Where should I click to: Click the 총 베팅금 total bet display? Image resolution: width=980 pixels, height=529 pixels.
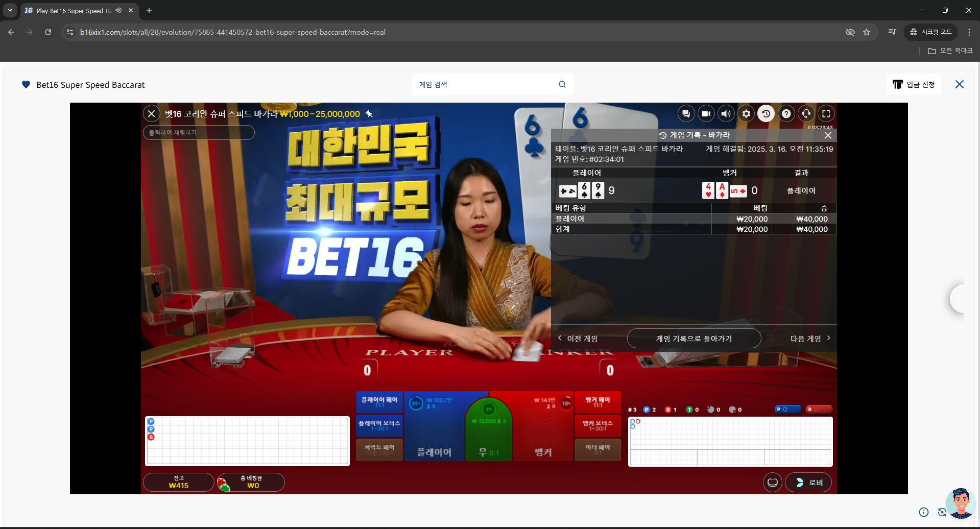[x=251, y=482]
